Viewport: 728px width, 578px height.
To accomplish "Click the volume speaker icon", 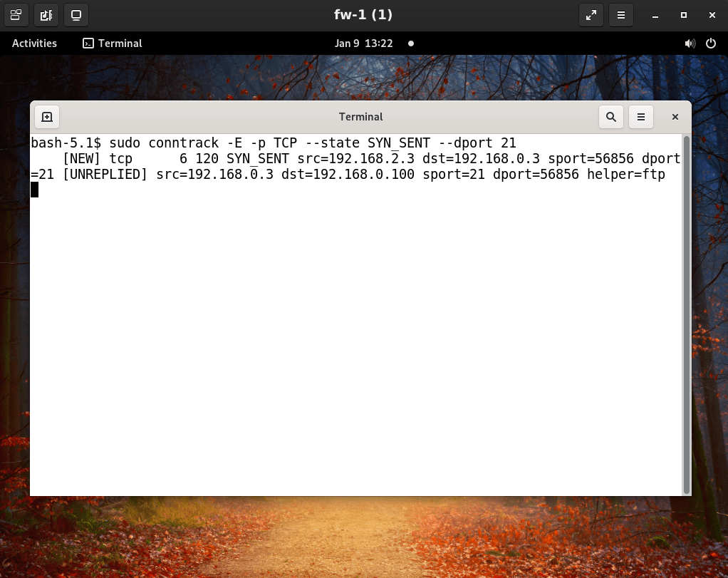I will tap(690, 43).
